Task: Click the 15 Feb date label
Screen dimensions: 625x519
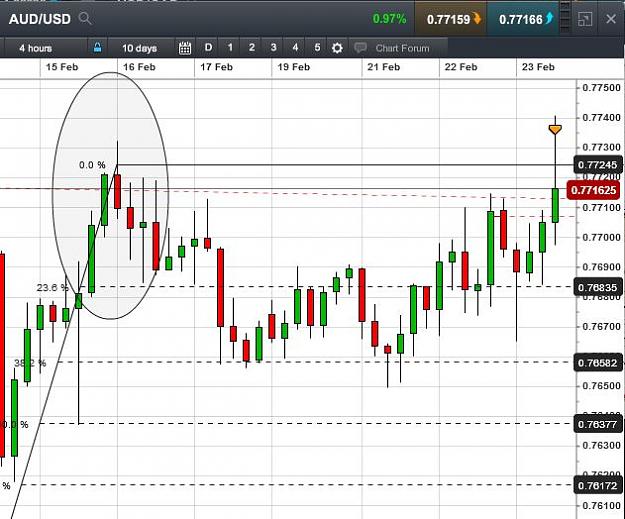Action: [x=62, y=67]
